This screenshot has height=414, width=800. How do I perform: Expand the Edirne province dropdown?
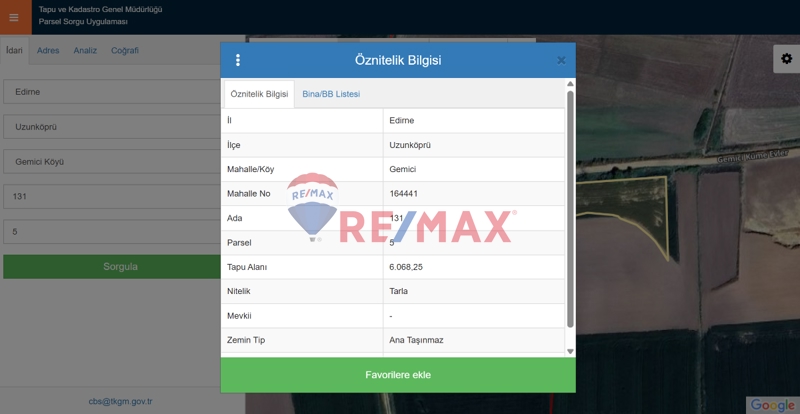click(122, 92)
